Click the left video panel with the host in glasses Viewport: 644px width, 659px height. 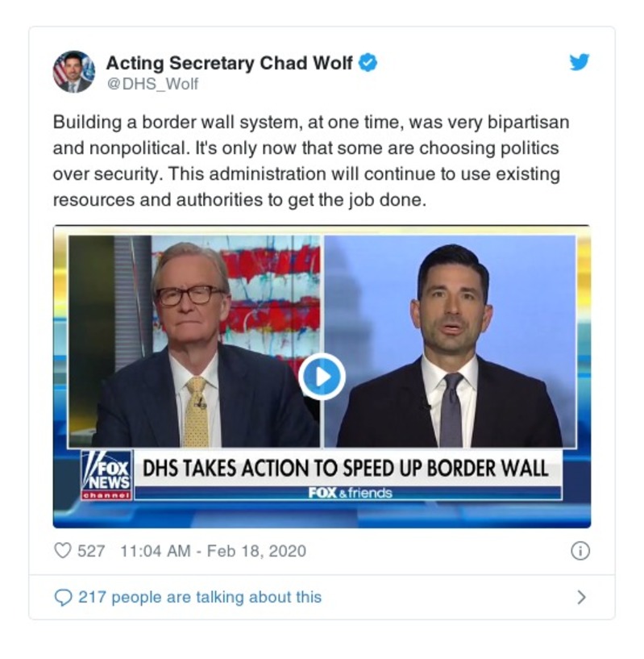click(x=194, y=341)
